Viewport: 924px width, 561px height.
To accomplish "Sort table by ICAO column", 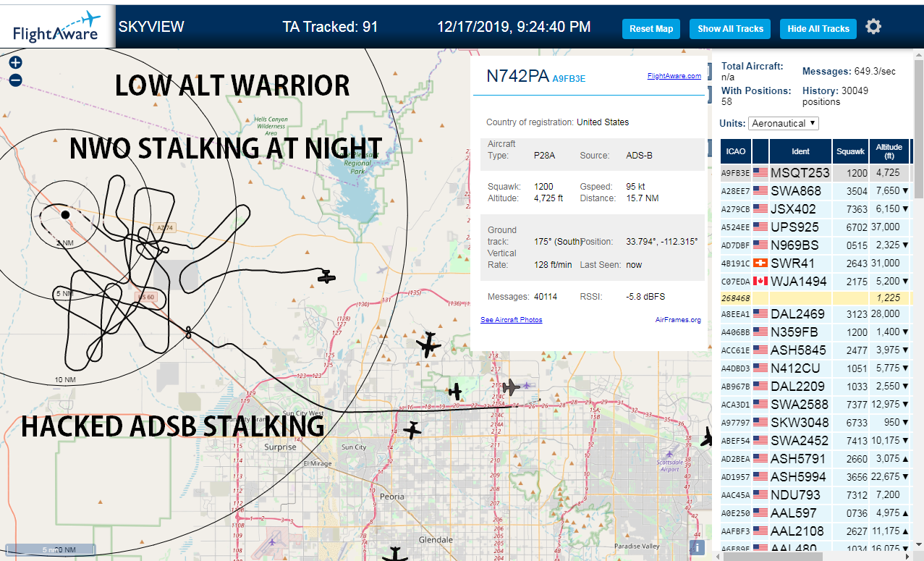I will 735,151.
